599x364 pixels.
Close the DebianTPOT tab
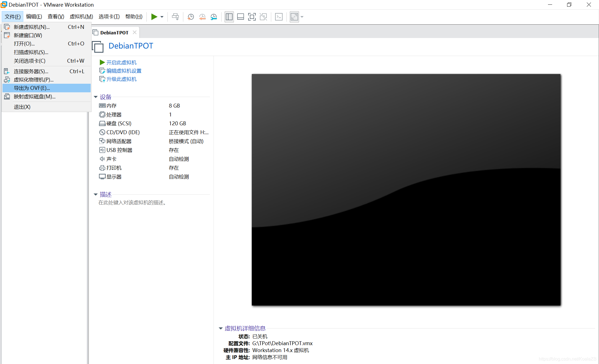click(134, 32)
